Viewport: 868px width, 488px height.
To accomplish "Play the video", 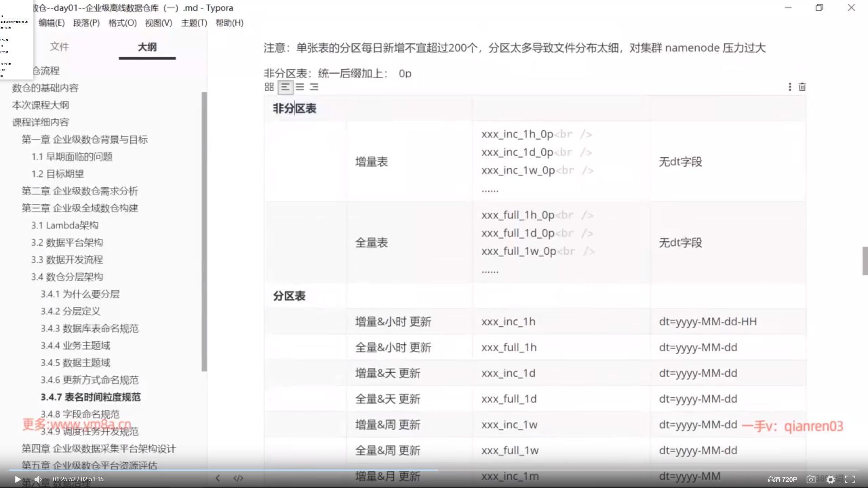I will coord(17,479).
